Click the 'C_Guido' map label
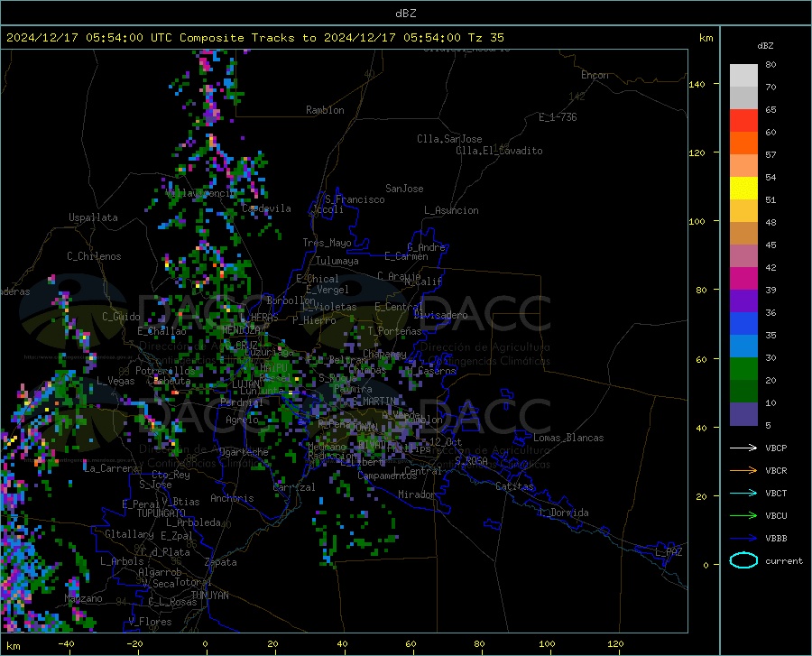This screenshot has height=656, width=812. click(x=121, y=317)
